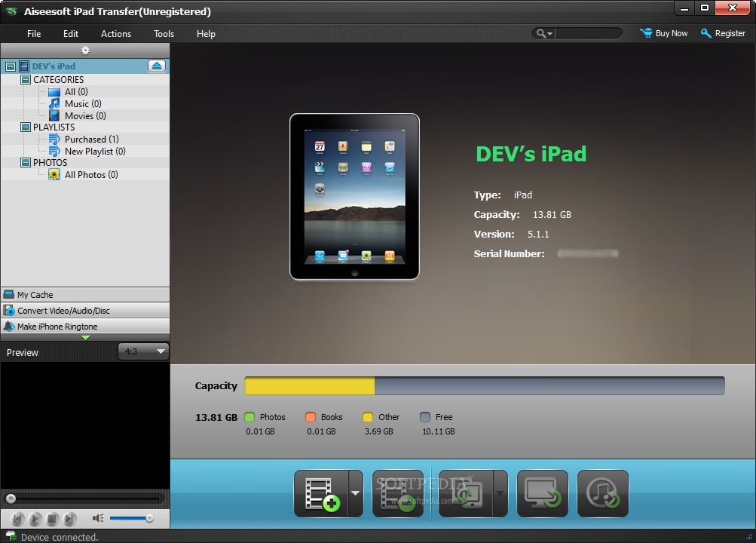Click the eject device icon beside DEV's iPad
Image resolution: width=756 pixels, height=543 pixels.
point(157,66)
